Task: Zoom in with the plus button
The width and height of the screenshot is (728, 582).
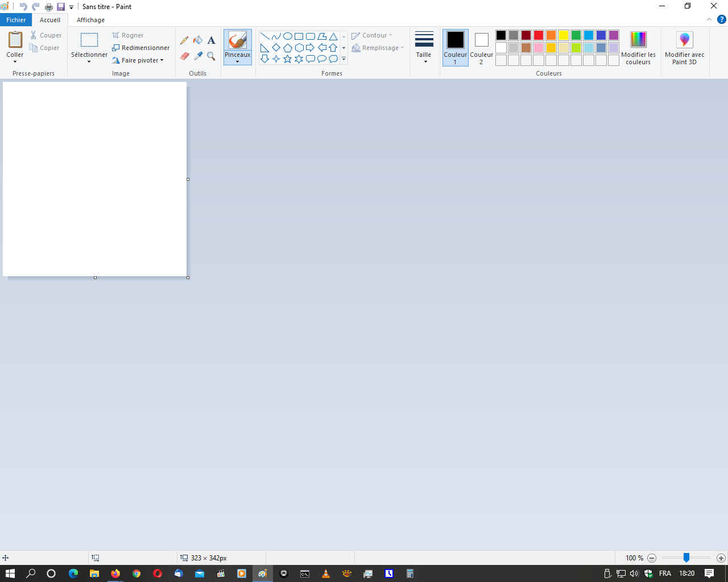Action: (721, 558)
